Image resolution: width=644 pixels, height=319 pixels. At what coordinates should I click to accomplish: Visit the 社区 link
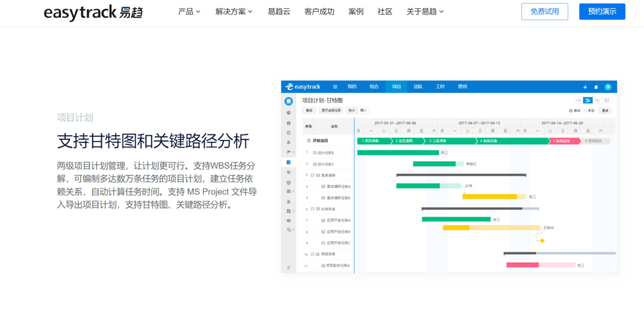tap(385, 11)
